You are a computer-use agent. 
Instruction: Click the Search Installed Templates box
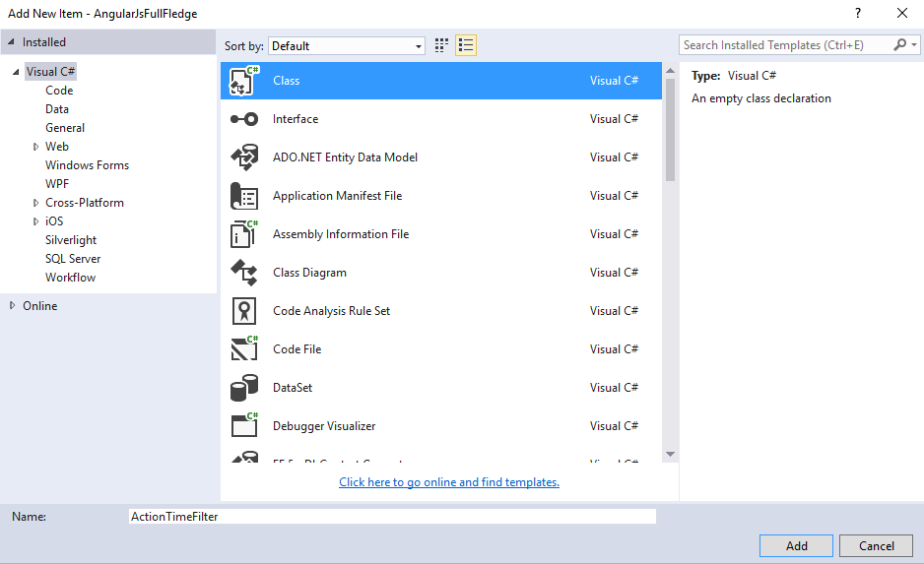[786, 44]
